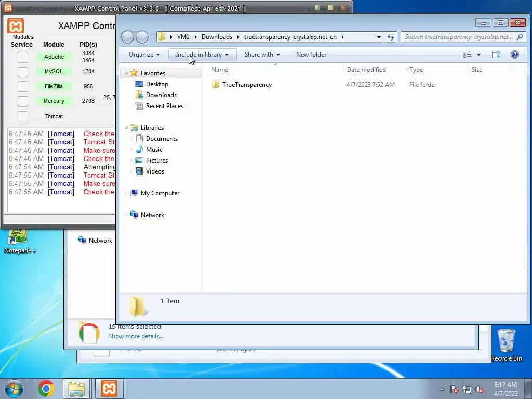Click the Pictures library icon
The image size is (532, 399).
(x=139, y=160)
